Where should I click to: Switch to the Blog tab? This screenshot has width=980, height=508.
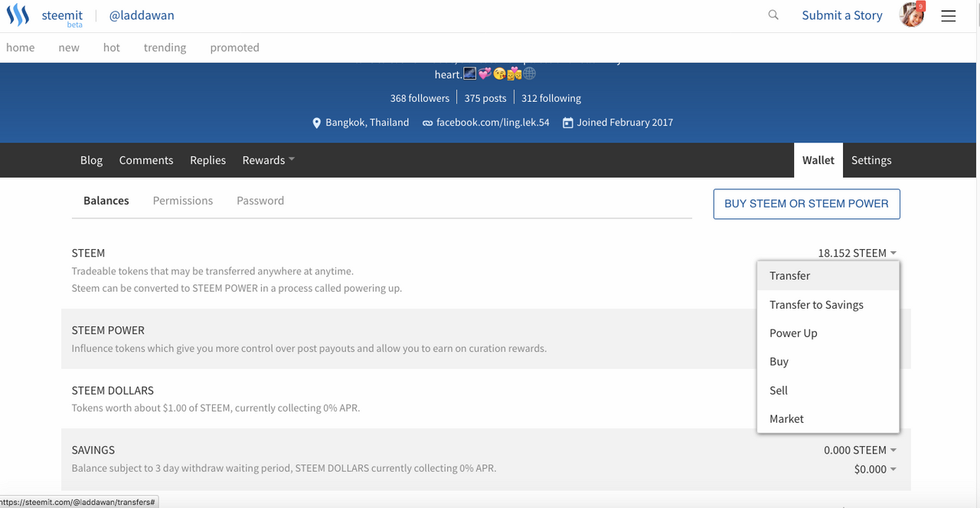coord(91,160)
